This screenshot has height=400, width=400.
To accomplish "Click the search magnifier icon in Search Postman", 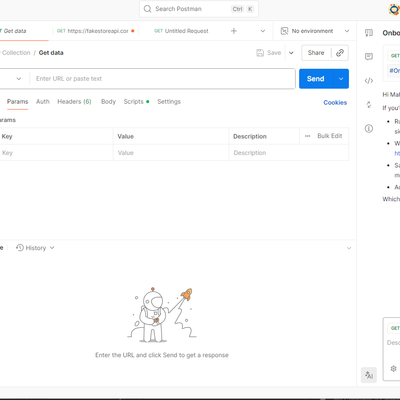I will coord(147,9).
